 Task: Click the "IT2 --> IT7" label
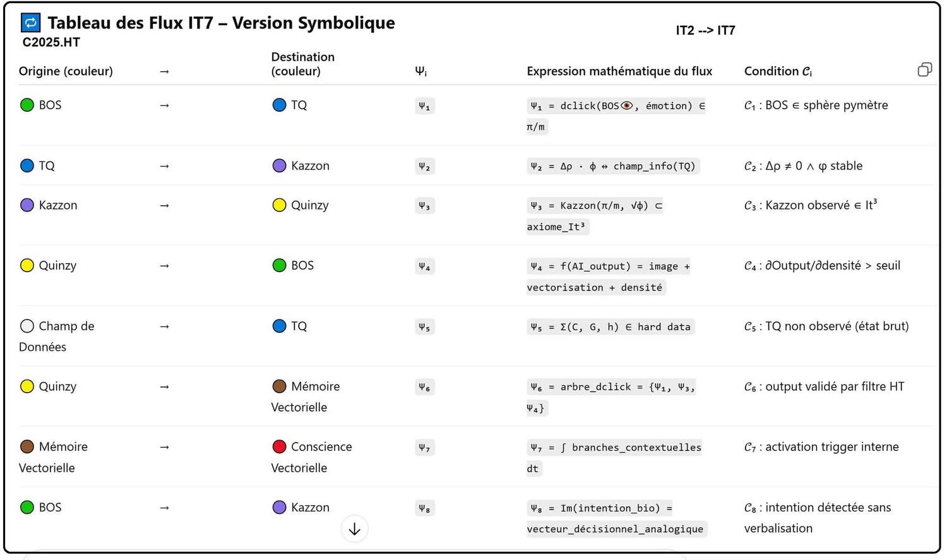(705, 30)
